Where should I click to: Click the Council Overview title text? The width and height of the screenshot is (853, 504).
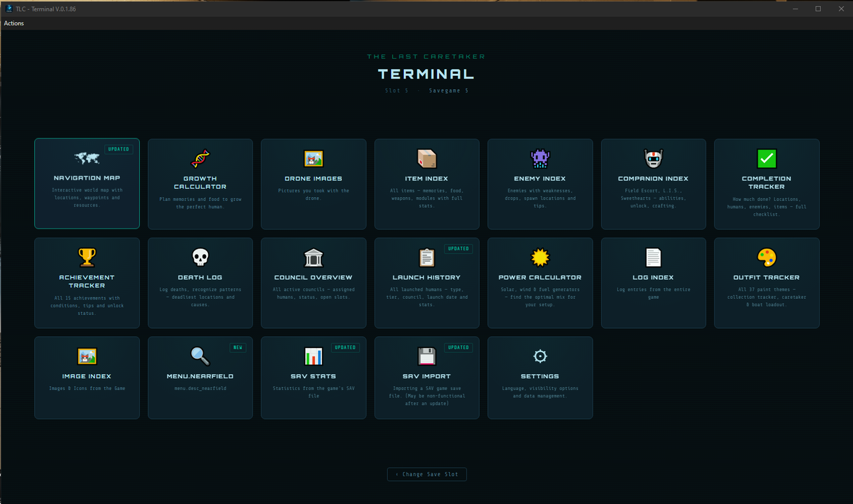pos(313,278)
